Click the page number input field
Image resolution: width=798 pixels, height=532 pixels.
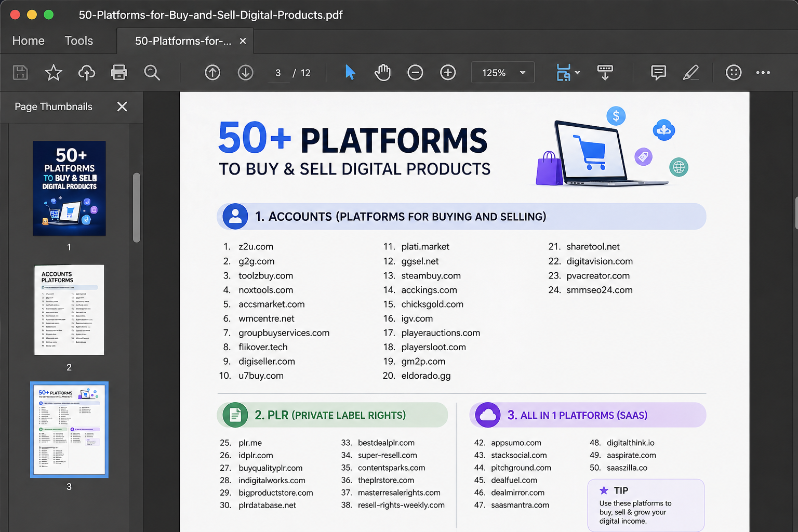pos(278,73)
